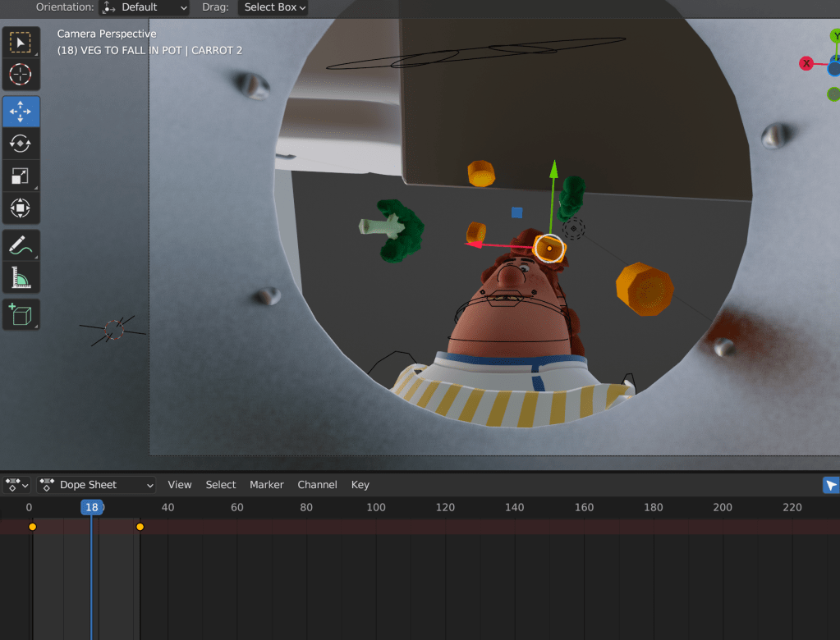This screenshot has width=840, height=640.
Task: Choose the Move tool
Action: tap(21, 112)
